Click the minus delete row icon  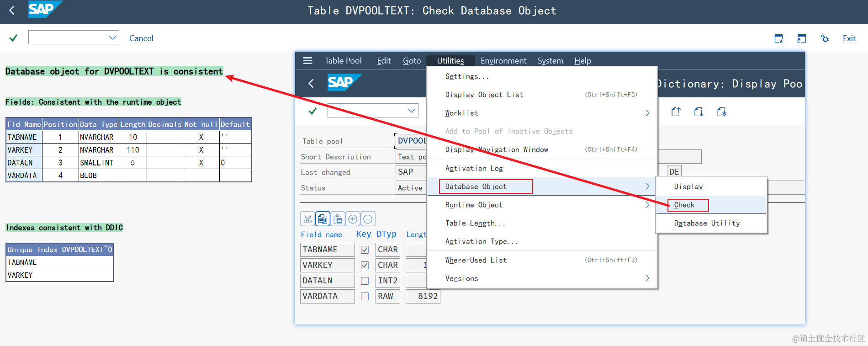tap(368, 219)
